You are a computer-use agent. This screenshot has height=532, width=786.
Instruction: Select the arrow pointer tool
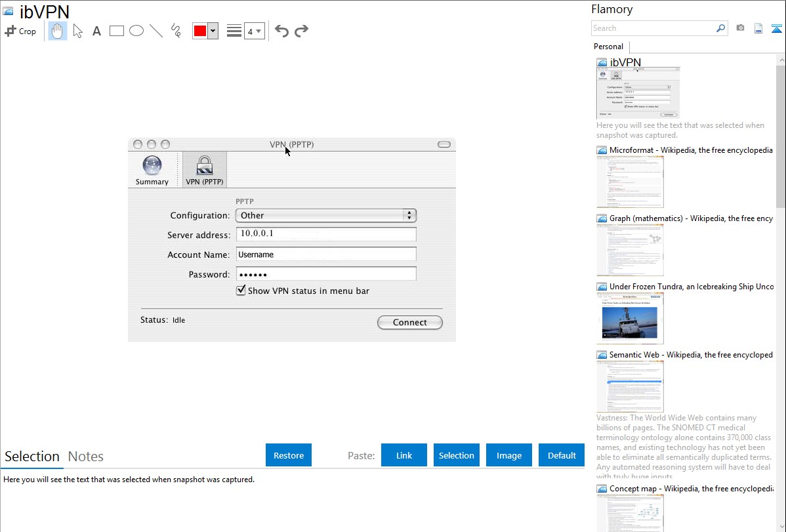[x=77, y=31]
